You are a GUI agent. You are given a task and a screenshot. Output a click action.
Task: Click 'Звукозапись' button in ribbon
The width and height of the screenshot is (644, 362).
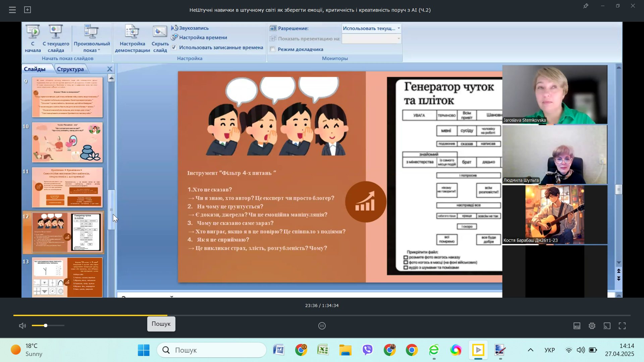pyautogui.click(x=194, y=28)
